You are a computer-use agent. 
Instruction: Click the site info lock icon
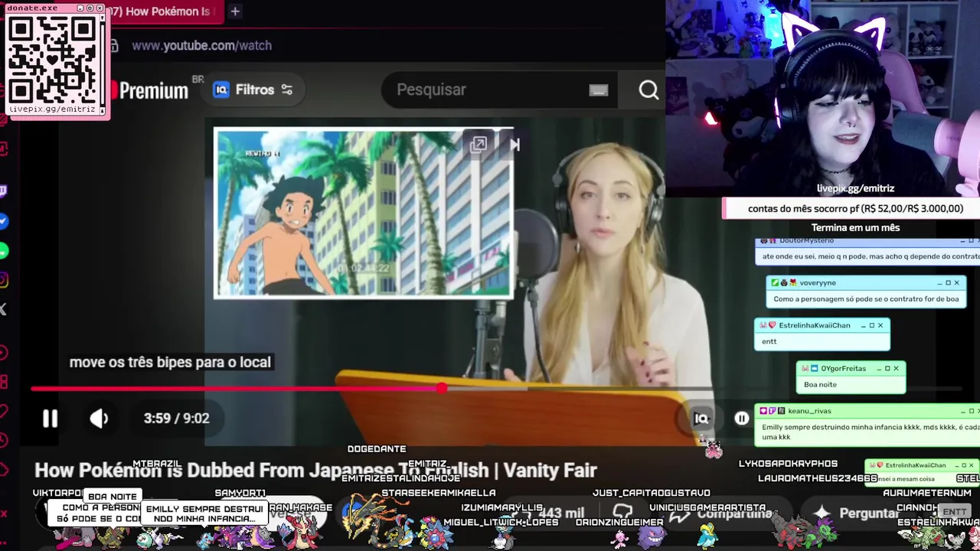click(114, 46)
